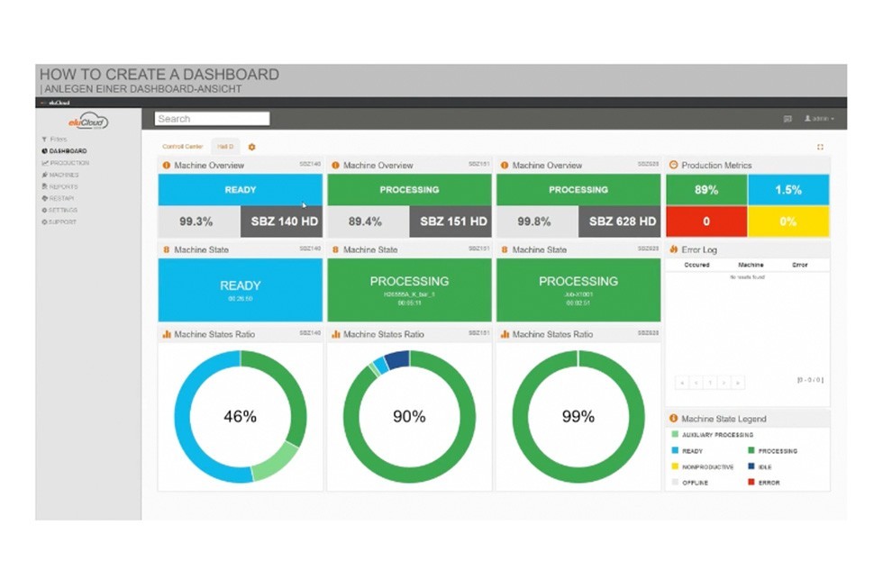Open SUPPORT in the sidebar
883x588 pixels.
coord(59,222)
